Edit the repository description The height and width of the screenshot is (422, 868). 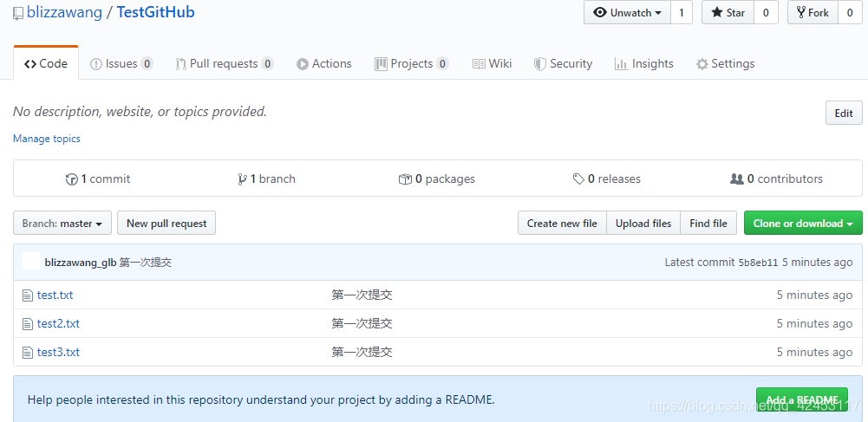tap(844, 113)
